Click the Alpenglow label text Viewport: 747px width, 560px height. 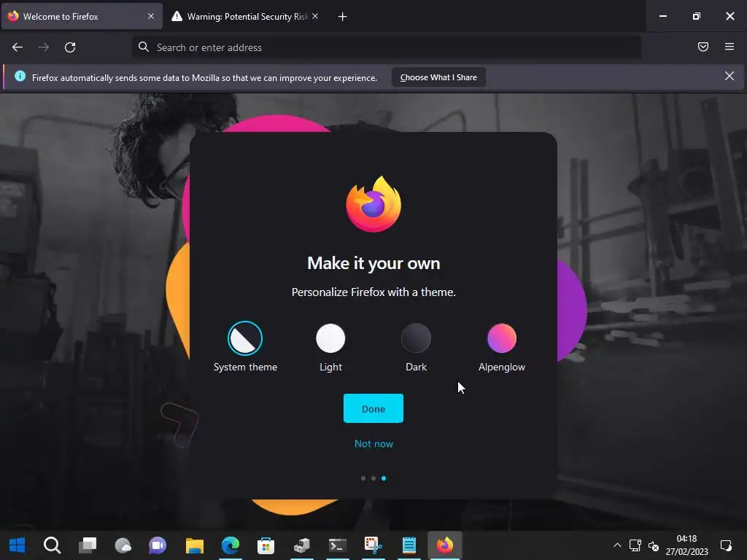point(502,367)
